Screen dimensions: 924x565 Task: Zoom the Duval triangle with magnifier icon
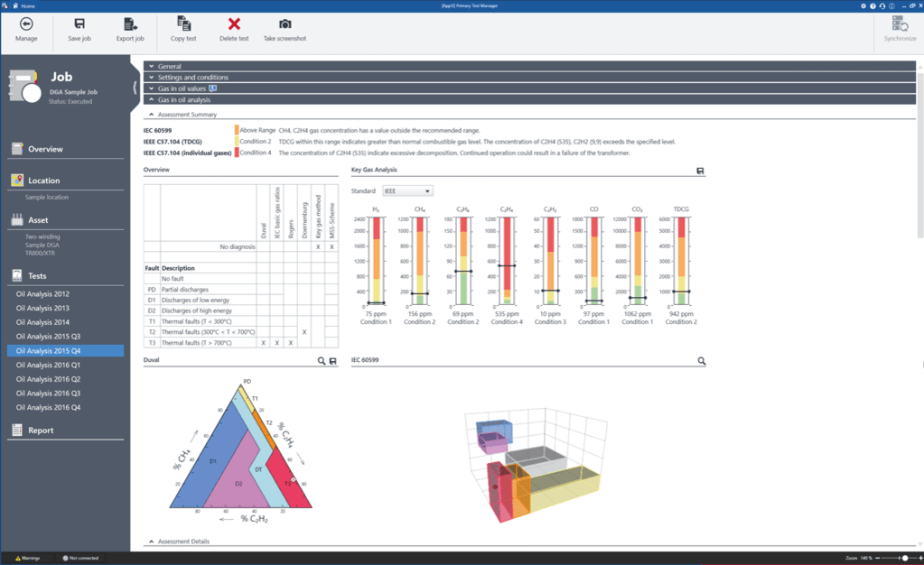[322, 360]
